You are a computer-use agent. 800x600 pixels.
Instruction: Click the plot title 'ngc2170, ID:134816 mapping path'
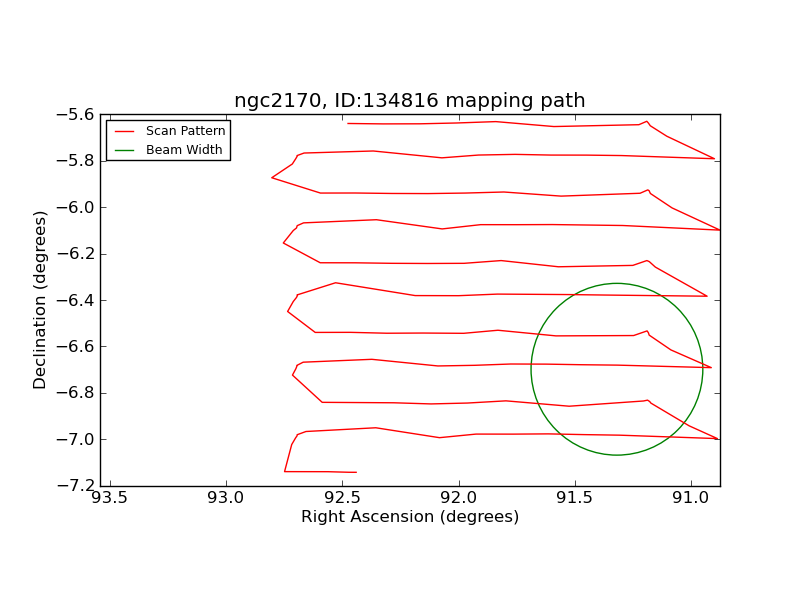point(409,101)
